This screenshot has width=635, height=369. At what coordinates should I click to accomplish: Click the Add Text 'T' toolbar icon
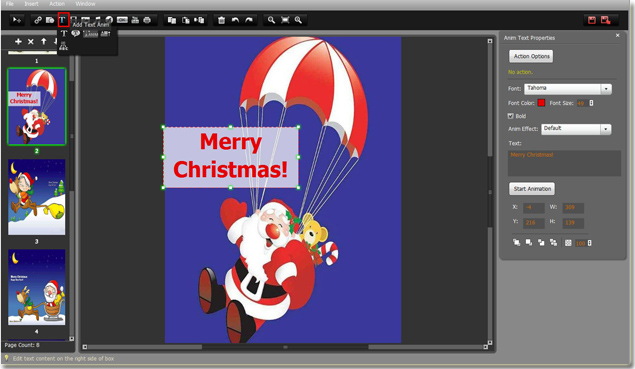pos(63,20)
